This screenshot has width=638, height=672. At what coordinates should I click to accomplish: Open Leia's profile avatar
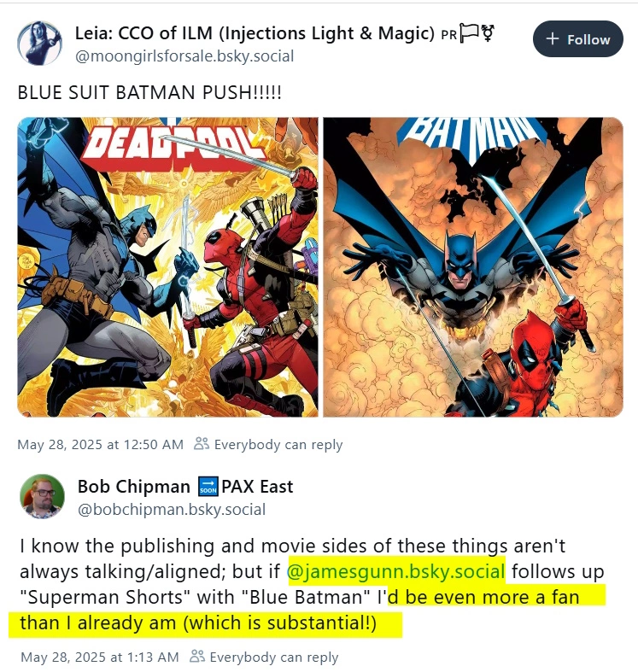[39, 43]
